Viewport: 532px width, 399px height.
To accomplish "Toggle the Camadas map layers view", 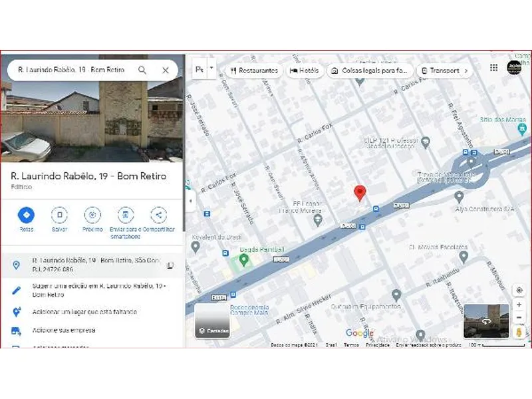I will point(212,322).
